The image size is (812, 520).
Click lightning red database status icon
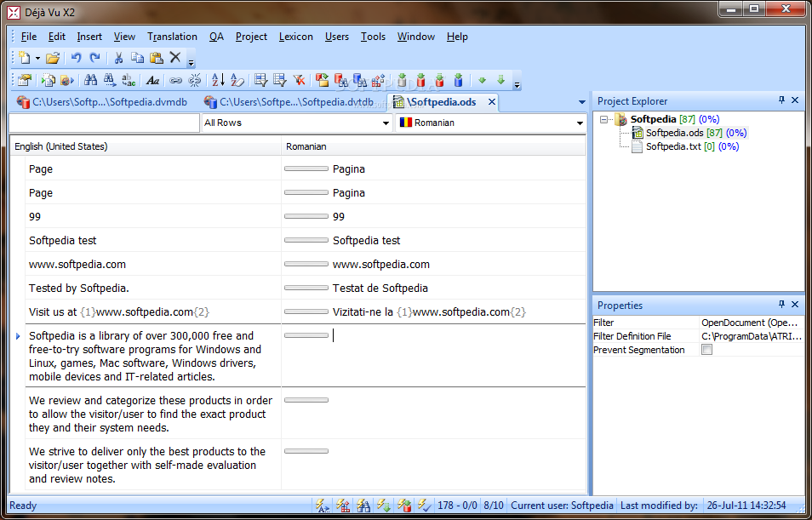click(x=404, y=505)
